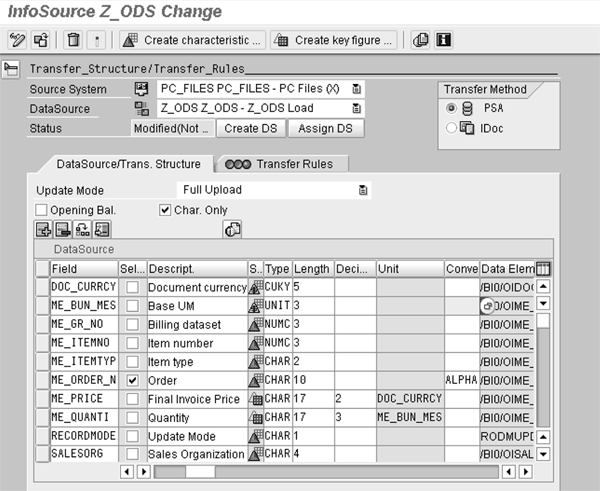Open the Update Mode Full Upload dropdown
This screenshot has height=491, width=600.
click(x=363, y=190)
